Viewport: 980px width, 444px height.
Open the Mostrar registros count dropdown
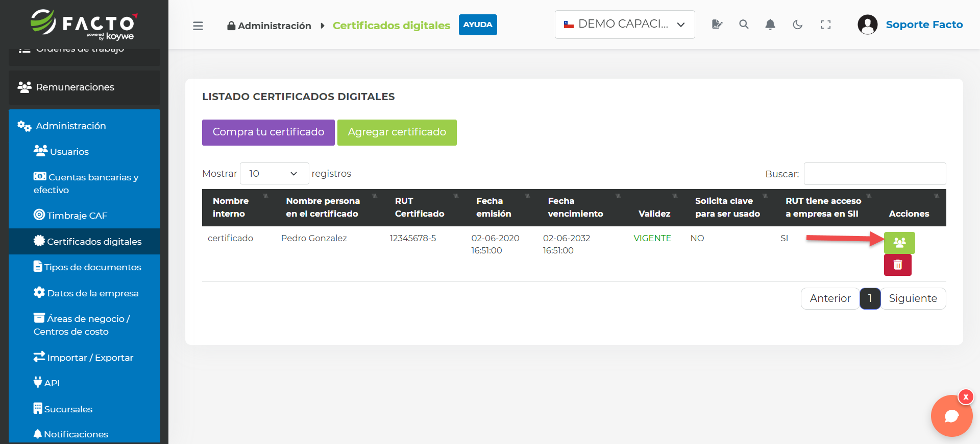coord(274,174)
